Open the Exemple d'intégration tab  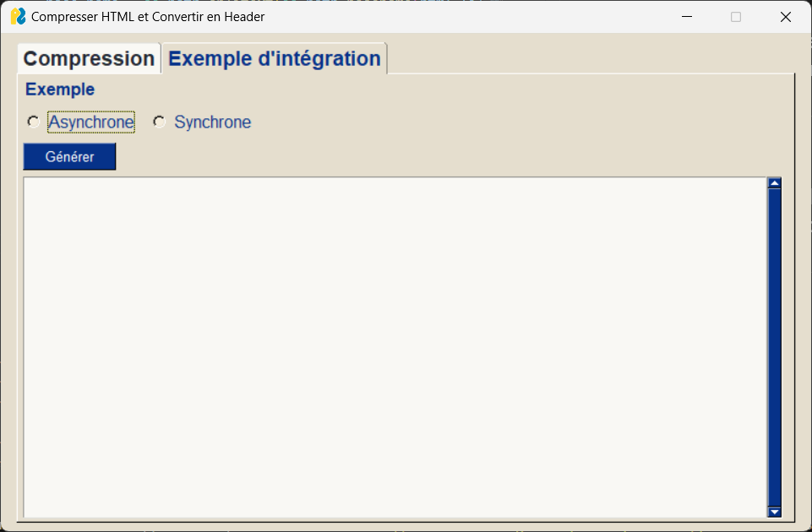coord(275,58)
